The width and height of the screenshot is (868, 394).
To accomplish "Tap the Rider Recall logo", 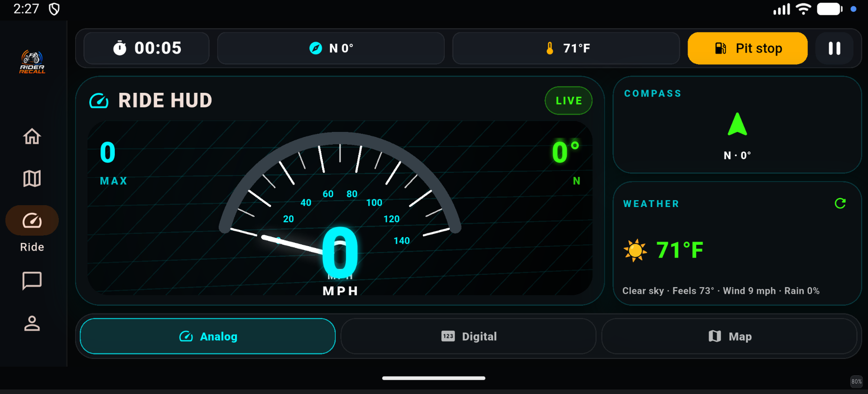I will 32,62.
